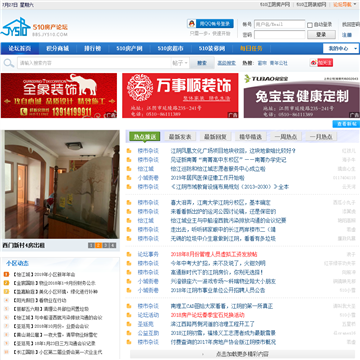Switch to the 最新回复 tab

pos(215,137)
